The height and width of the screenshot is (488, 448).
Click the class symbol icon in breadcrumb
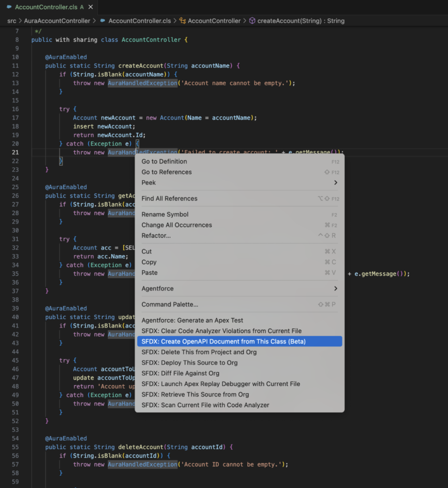(182, 21)
